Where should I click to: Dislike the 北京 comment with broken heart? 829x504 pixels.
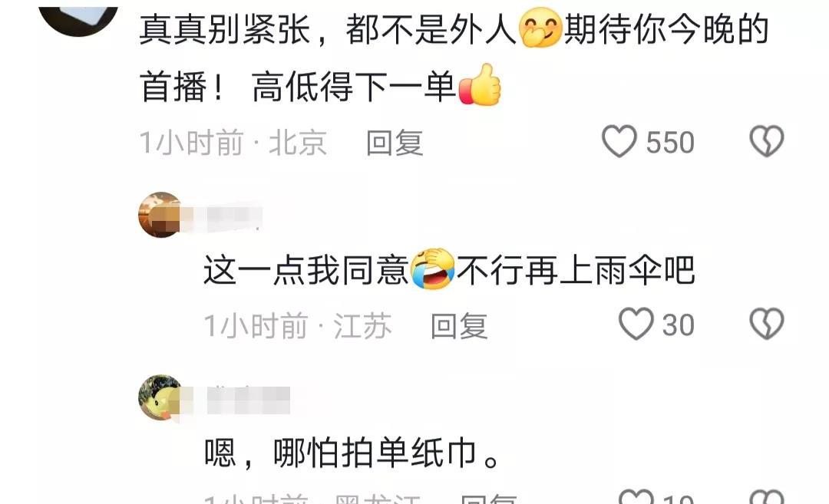pos(767,141)
